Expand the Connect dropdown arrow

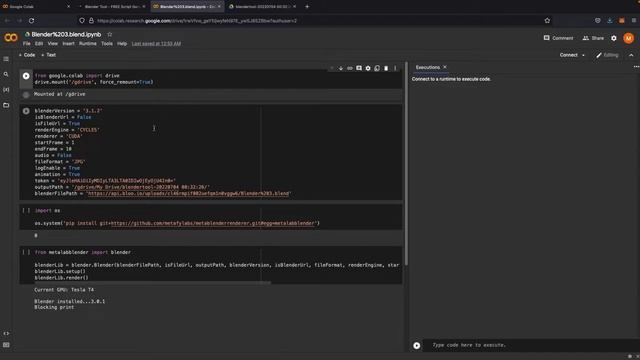click(x=583, y=55)
